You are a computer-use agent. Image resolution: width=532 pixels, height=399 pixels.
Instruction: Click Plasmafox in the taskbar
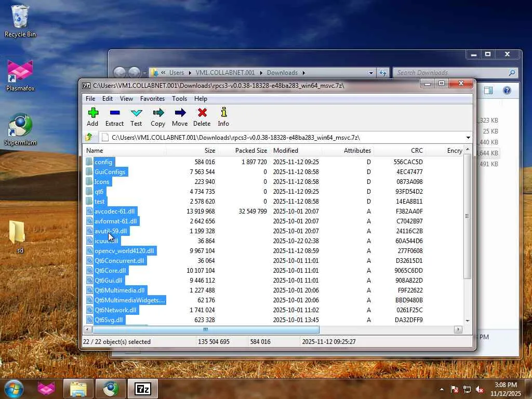(x=46, y=389)
